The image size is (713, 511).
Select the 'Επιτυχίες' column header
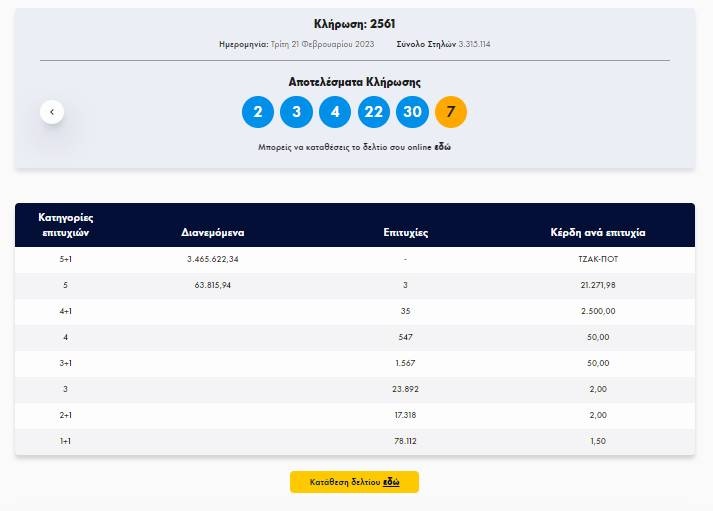(405, 232)
